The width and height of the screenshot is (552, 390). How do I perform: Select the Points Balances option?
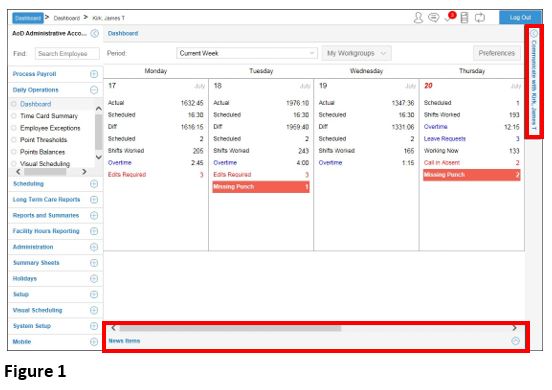tap(14, 152)
